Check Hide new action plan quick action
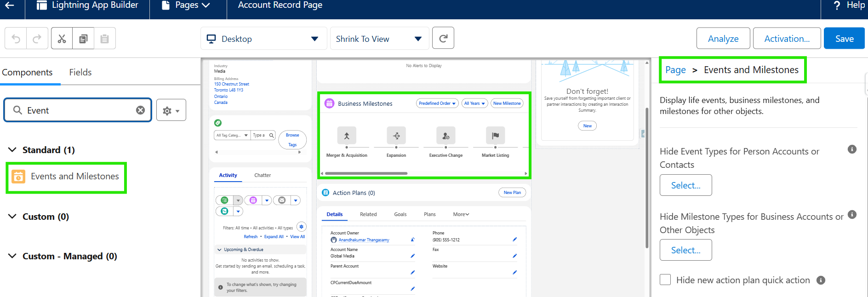The height and width of the screenshot is (297, 868). pos(665,280)
